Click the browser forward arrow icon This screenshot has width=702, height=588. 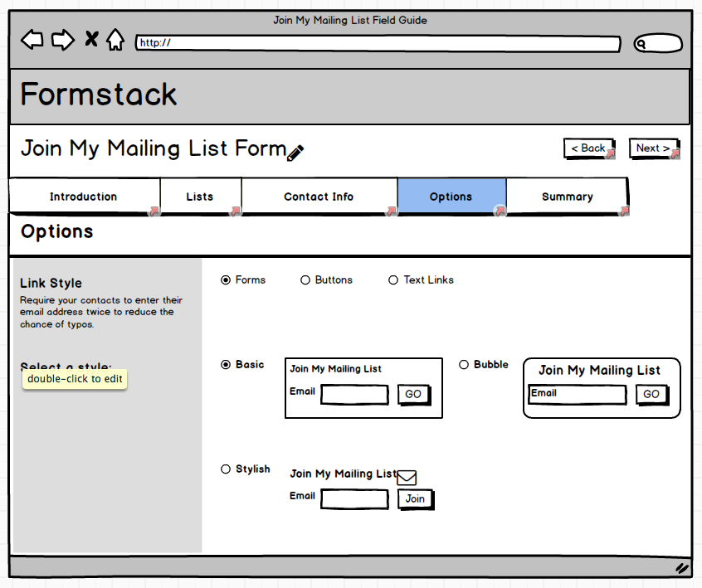coord(63,39)
